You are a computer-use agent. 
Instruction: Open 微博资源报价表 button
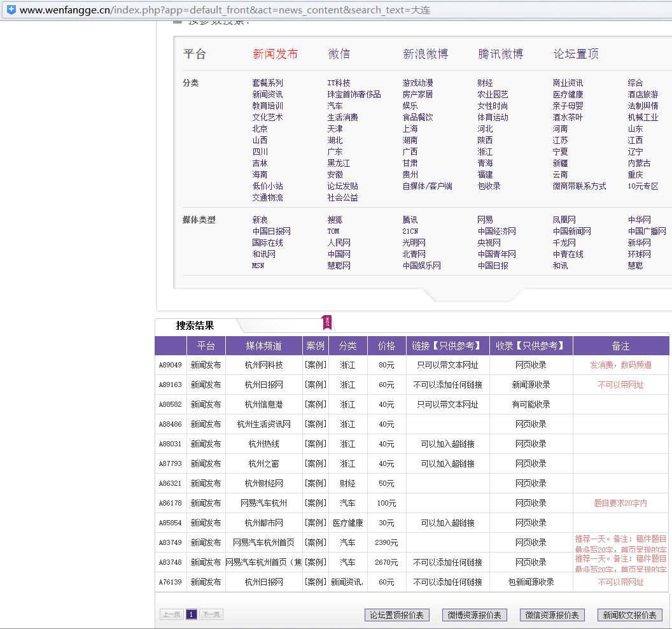[475, 615]
